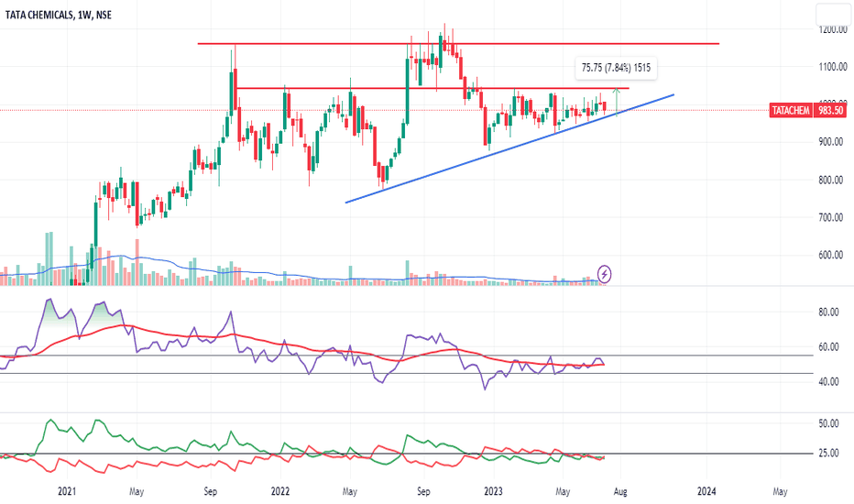Click the 1100.00 price axis label

click(832, 67)
